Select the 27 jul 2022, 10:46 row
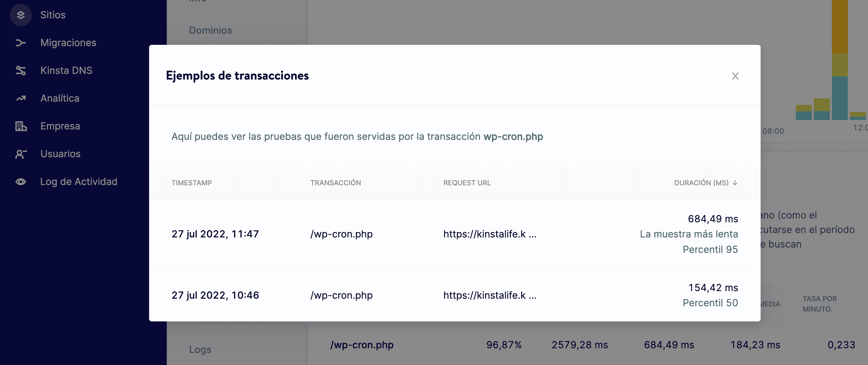Viewport: 868px width, 365px height. [x=215, y=295]
